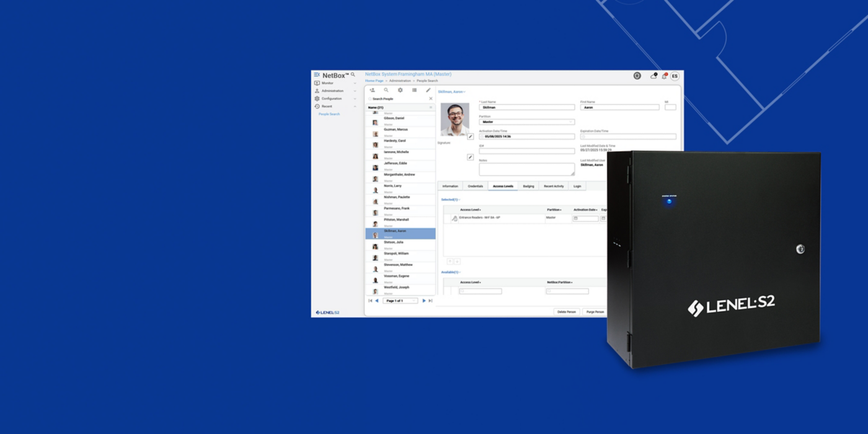Expand the Configuration menu chevron

(x=355, y=99)
